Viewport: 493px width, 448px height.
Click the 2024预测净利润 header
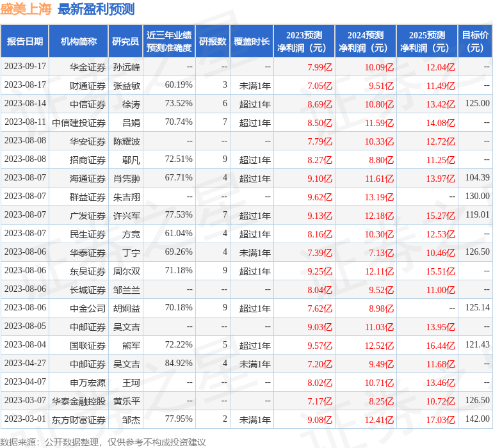[366, 41]
